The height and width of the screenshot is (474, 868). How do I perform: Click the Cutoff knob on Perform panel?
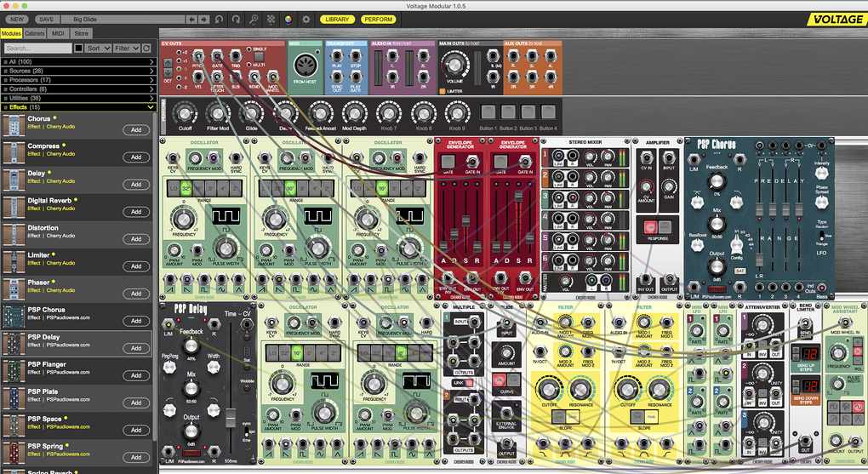click(185, 113)
